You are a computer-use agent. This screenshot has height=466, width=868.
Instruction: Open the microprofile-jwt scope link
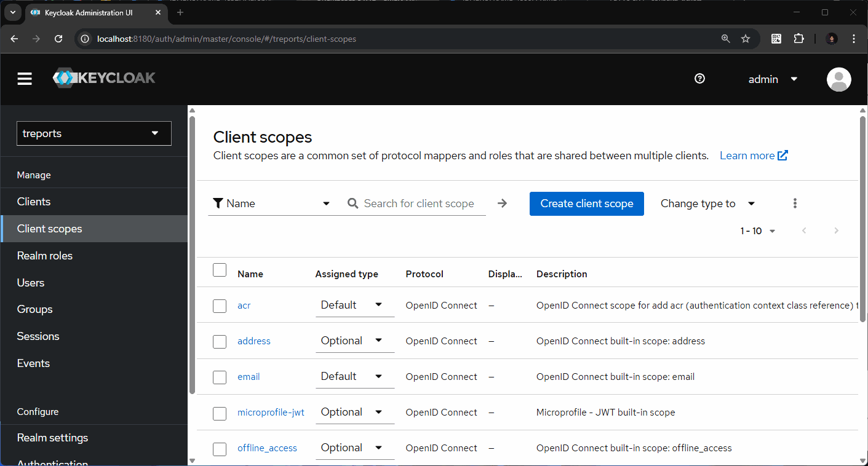(x=271, y=413)
